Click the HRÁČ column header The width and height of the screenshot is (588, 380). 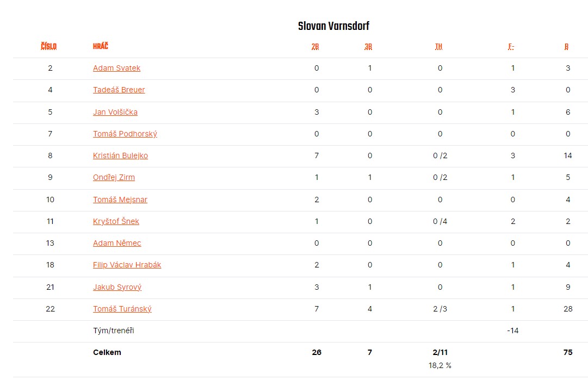point(101,46)
